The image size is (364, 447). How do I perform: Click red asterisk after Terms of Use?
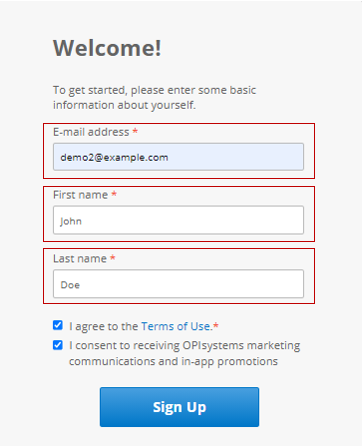(216, 325)
